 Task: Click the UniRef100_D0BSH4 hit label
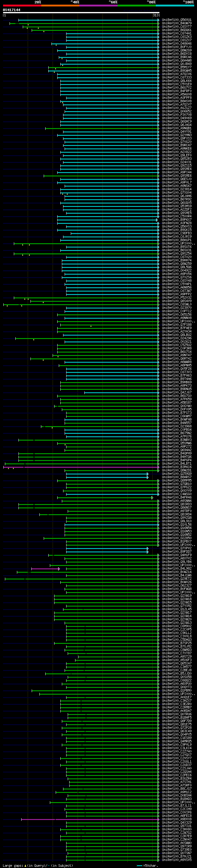point(177,795)
